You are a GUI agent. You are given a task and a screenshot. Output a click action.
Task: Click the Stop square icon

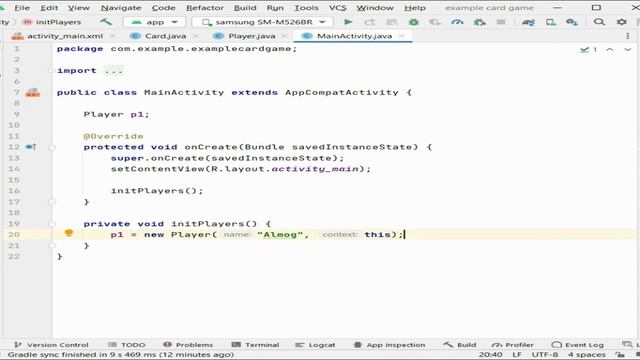coord(501,22)
